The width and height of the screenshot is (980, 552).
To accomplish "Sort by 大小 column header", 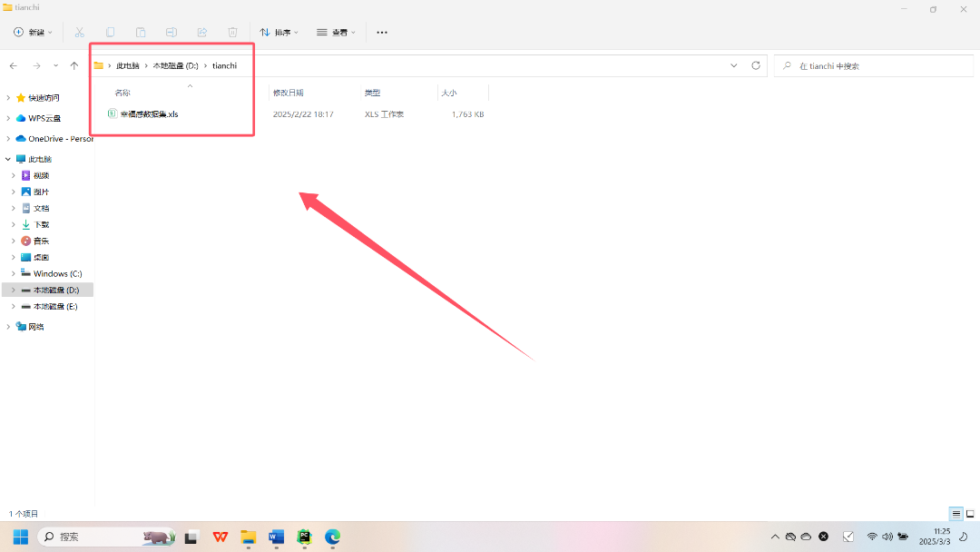I will (x=449, y=93).
